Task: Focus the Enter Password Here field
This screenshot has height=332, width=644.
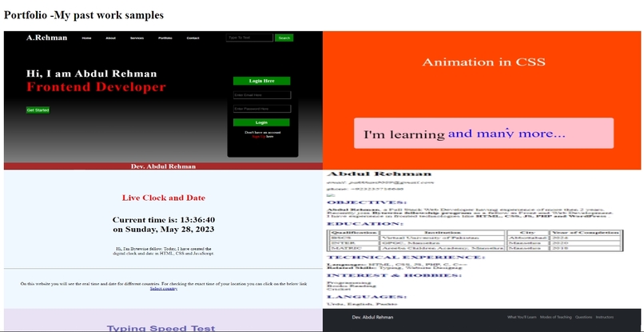Action: [262, 109]
